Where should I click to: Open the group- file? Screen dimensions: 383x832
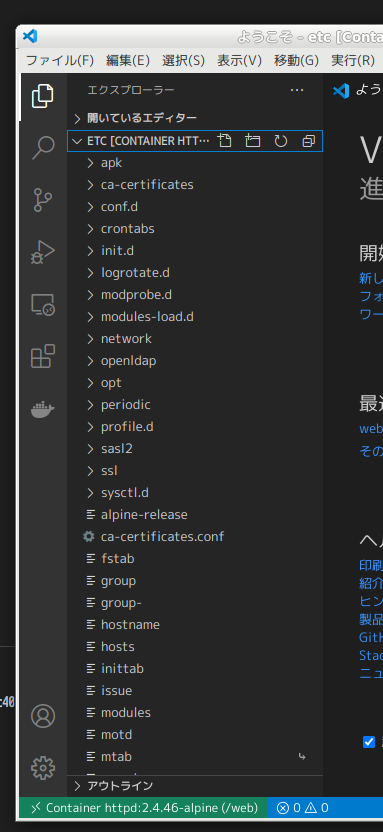point(195,603)
